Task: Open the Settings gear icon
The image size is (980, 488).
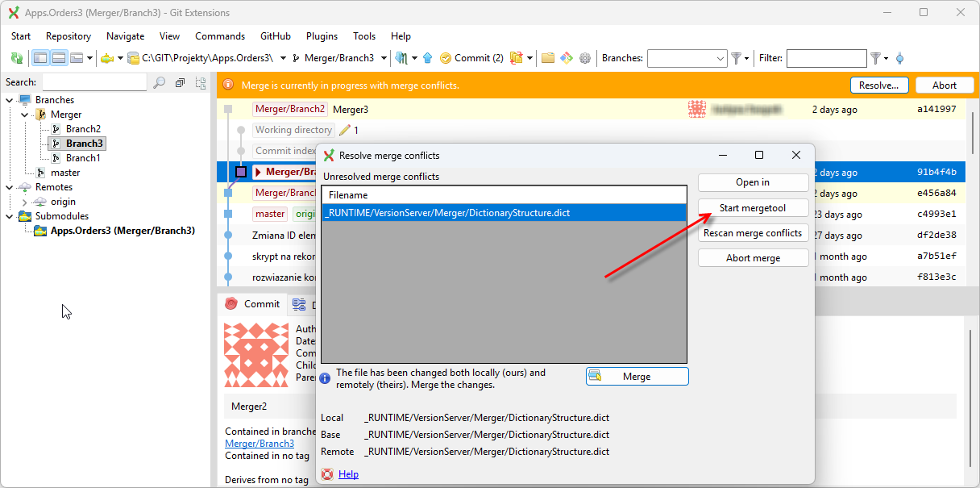Action: [x=585, y=58]
